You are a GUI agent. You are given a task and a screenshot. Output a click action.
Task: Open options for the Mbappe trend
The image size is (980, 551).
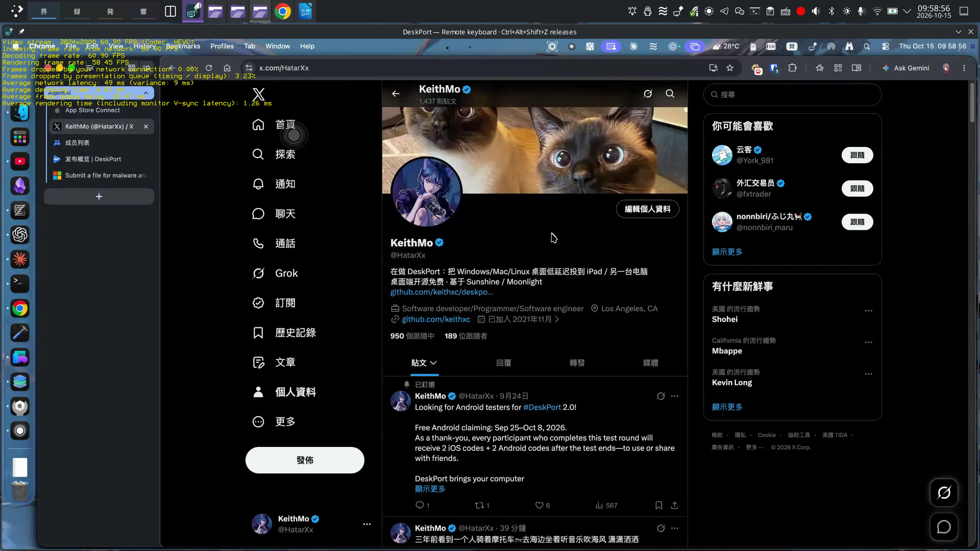[868, 342]
